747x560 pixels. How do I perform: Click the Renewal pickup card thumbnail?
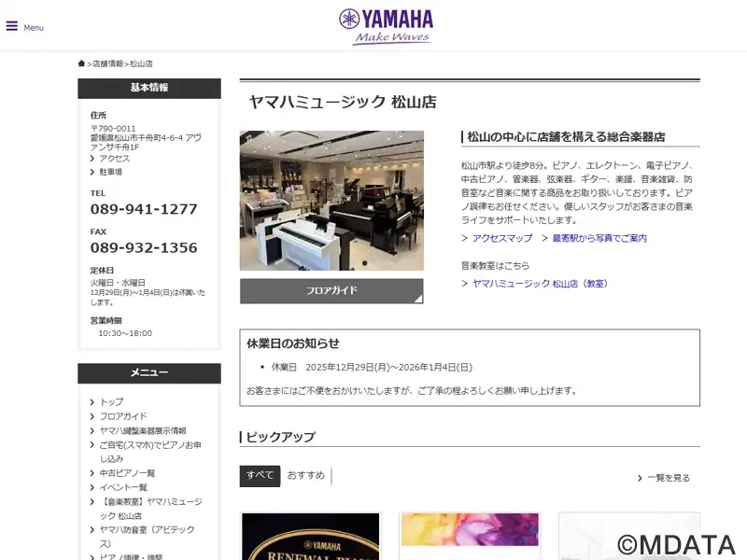(310, 537)
